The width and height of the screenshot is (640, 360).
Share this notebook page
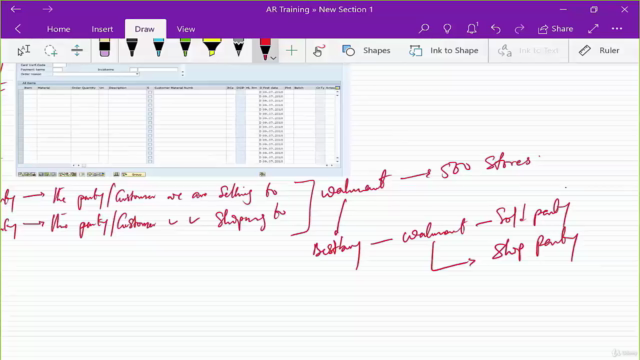pyautogui.click(x=556, y=29)
